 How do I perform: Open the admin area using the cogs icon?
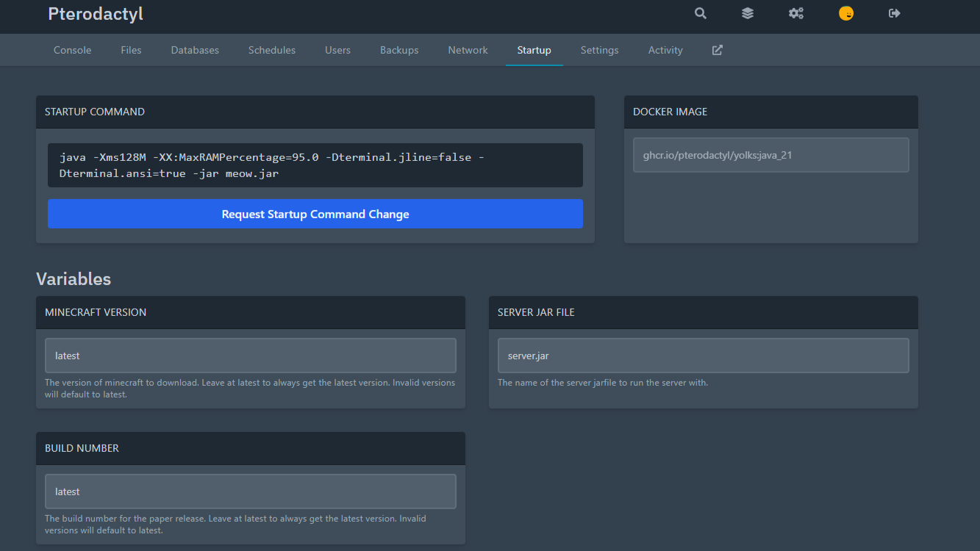(796, 13)
